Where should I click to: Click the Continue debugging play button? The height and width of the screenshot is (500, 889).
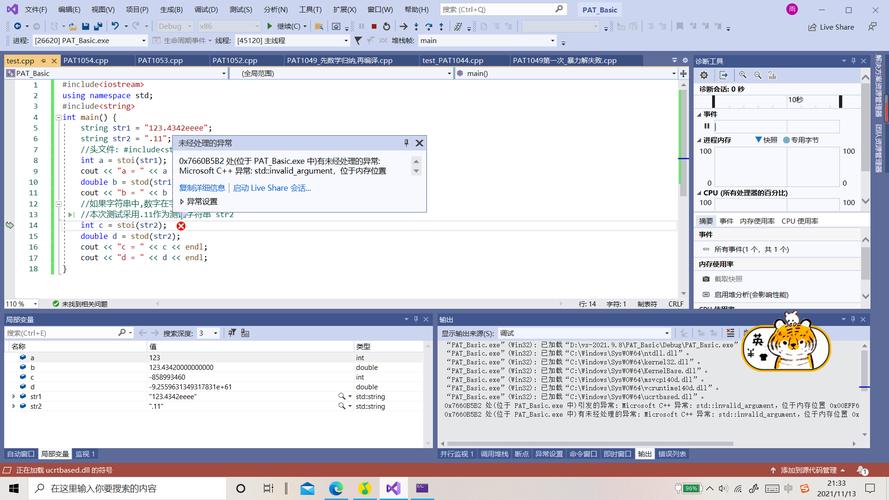click(x=270, y=26)
